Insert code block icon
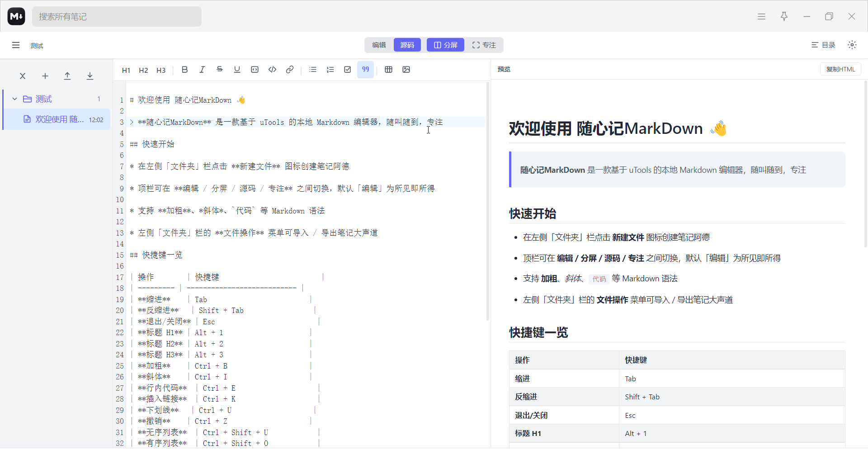This screenshot has height=450, width=868. [x=255, y=70]
